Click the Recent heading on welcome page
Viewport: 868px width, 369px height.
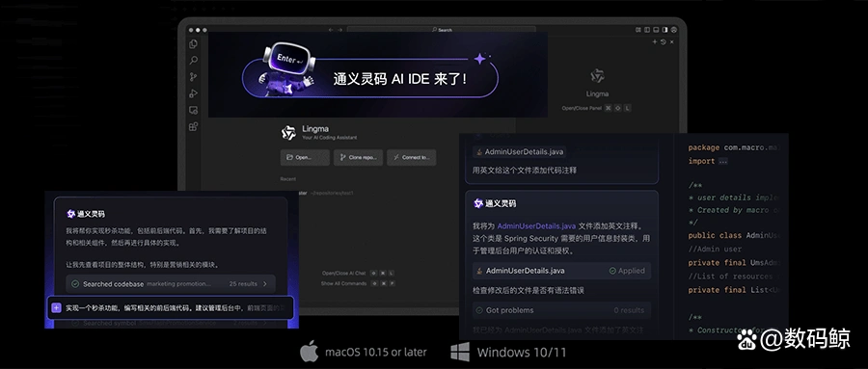pos(287,179)
